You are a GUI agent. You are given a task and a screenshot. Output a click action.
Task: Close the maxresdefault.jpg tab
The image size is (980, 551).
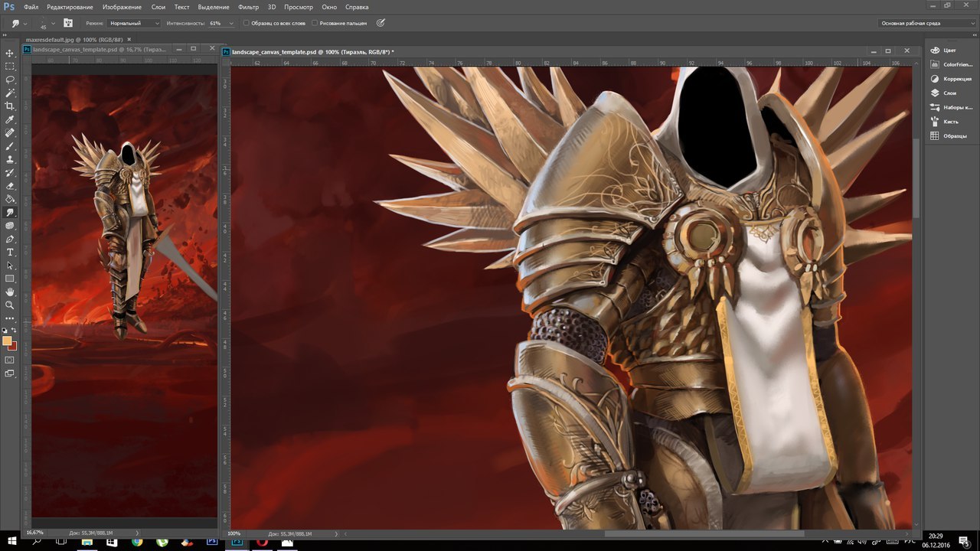tap(129, 39)
